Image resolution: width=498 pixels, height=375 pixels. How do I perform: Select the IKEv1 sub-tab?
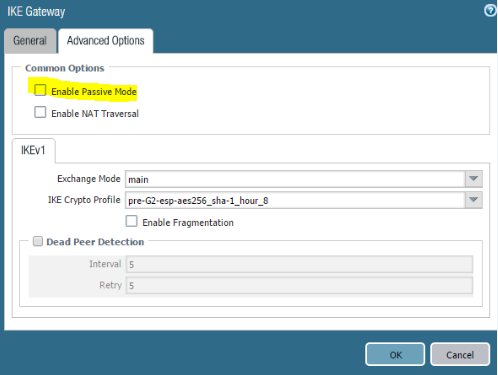pyautogui.click(x=33, y=151)
